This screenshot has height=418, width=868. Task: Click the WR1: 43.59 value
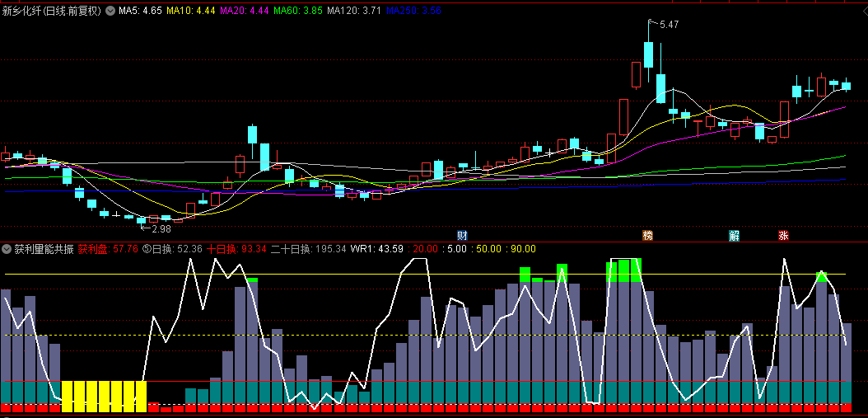tap(376, 249)
